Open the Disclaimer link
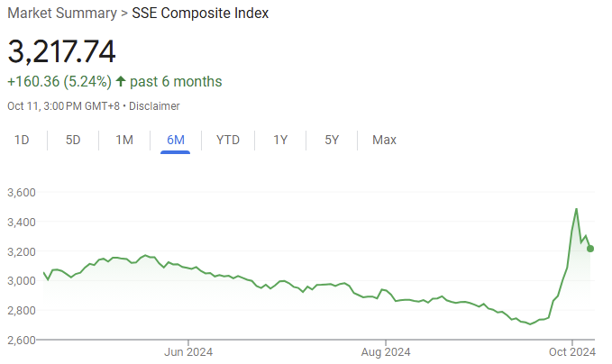This screenshot has height=364, width=612. pyautogui.click(x=154, y=106)
